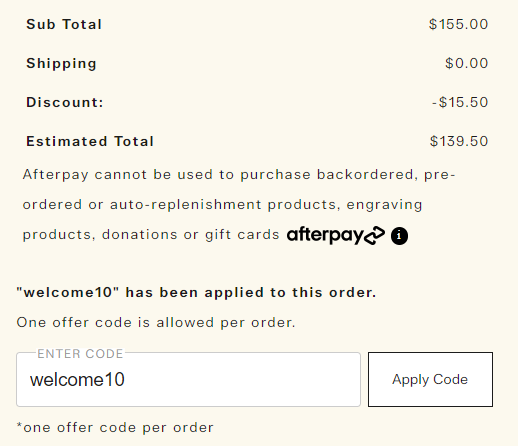Screen dimensions: 518x446
Task: Click the 'welcome10 has been applied' message
Action: coord(196,293)
